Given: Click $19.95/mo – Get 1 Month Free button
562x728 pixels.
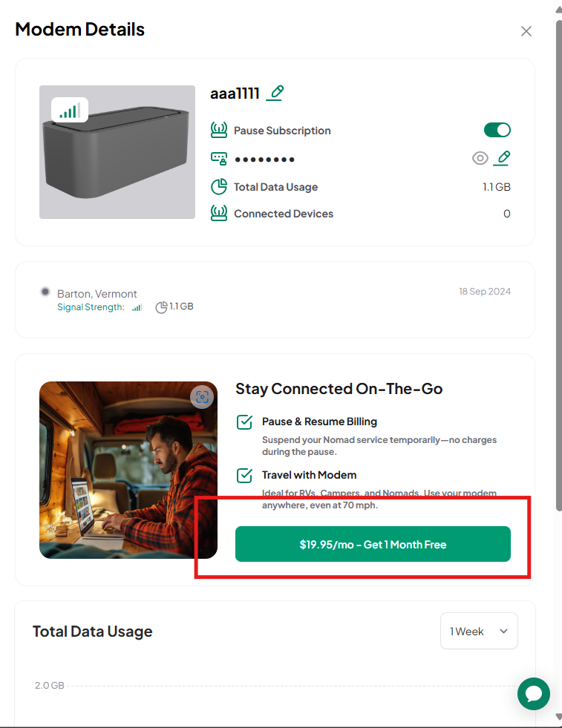Looking at the screenshot, I should (373, 544).
